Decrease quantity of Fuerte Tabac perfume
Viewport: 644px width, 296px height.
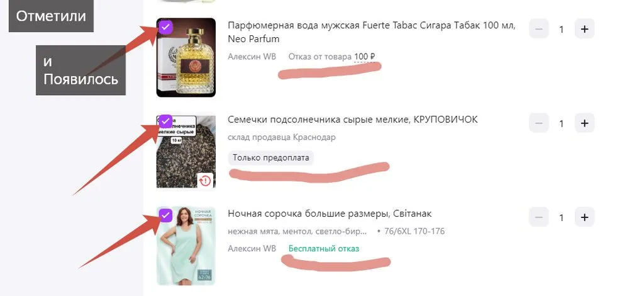pyautogui.click(x=539, y=29)
